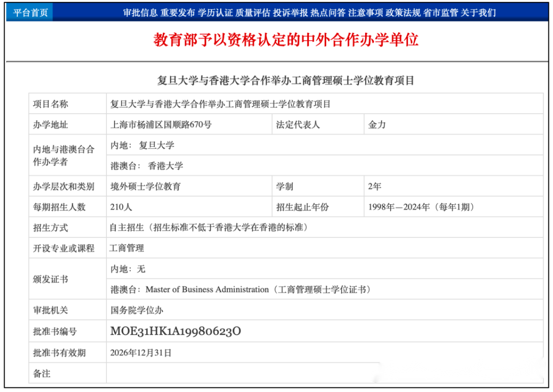Click the value 境外硕士学位教育
This screenshot has width=553, height=392.
coord(145,186)
